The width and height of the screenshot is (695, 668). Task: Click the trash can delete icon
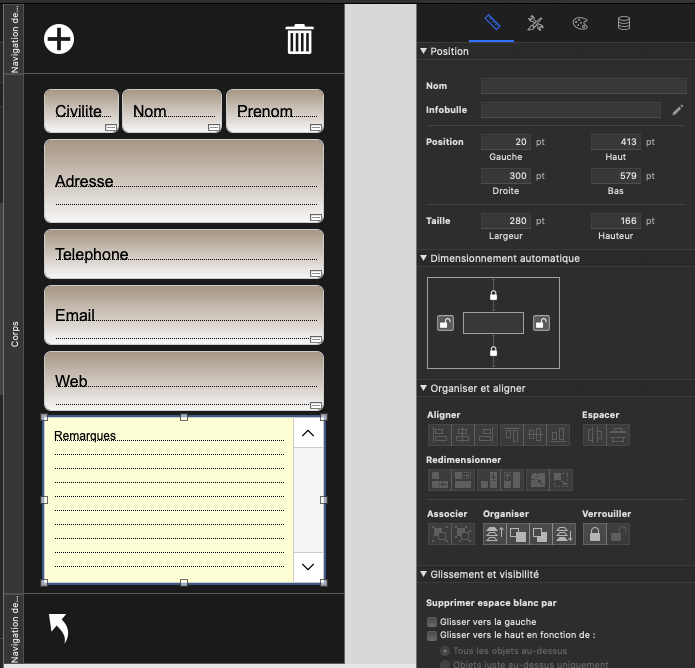299,39
